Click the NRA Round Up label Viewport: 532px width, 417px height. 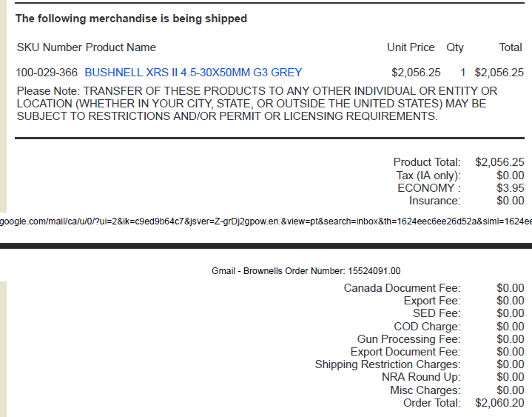421,377
